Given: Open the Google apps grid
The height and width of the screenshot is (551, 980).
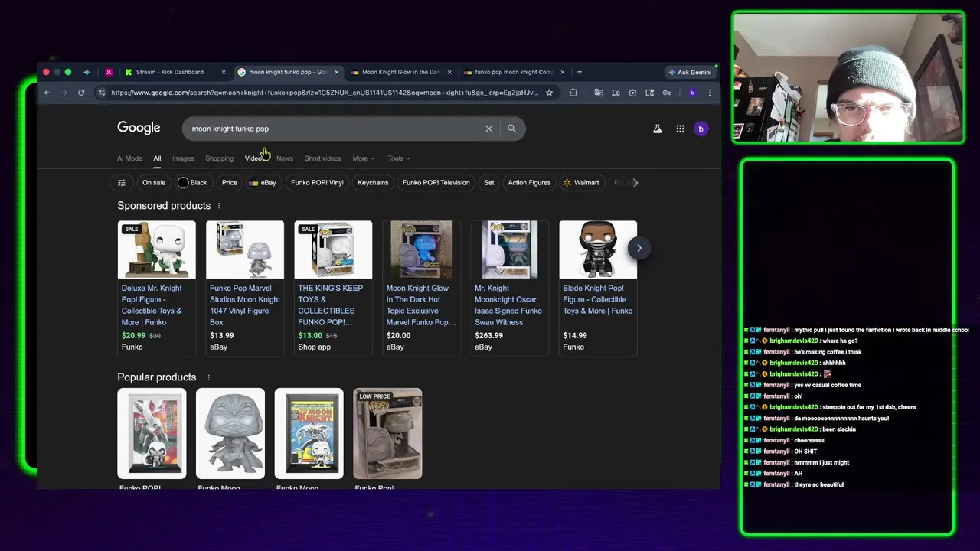Looking at the screenshot, I should (x=680, y=129).
